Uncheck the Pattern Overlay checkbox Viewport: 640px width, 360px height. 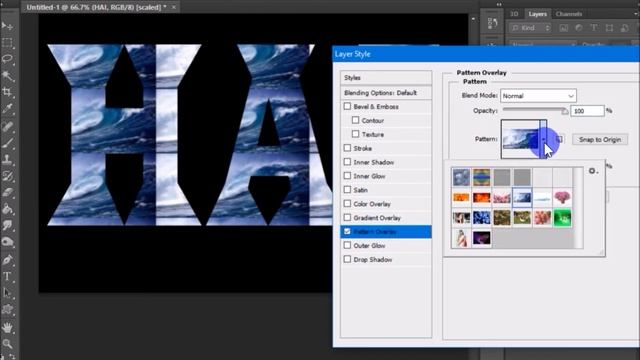pyautogui.click(x=347, y=231)
